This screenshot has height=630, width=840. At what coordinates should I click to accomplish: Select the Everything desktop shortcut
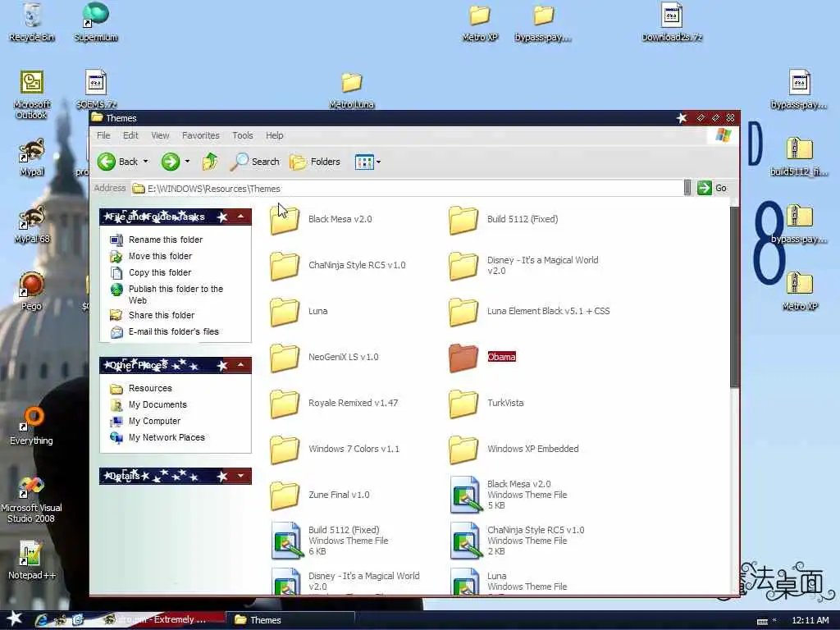32,427
